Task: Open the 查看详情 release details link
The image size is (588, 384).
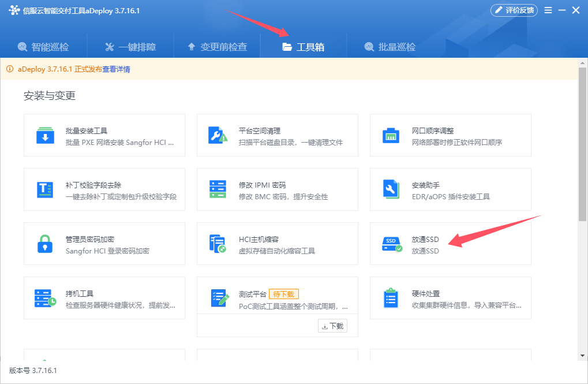Action: tap(116, 69)
